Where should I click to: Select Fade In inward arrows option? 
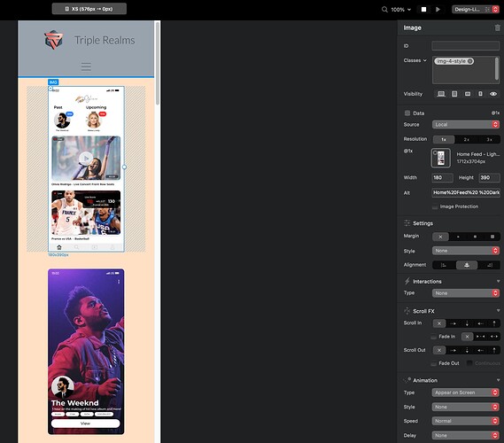tap(480, 337)
